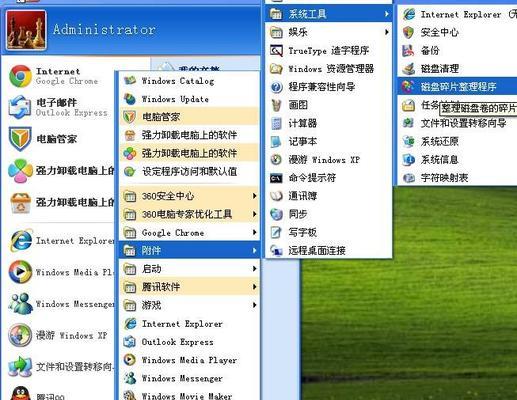Open Command Prompt (命令提示符) icon
Screen dimensions: 517x400
pyautogui.click(x=276, y=178)
